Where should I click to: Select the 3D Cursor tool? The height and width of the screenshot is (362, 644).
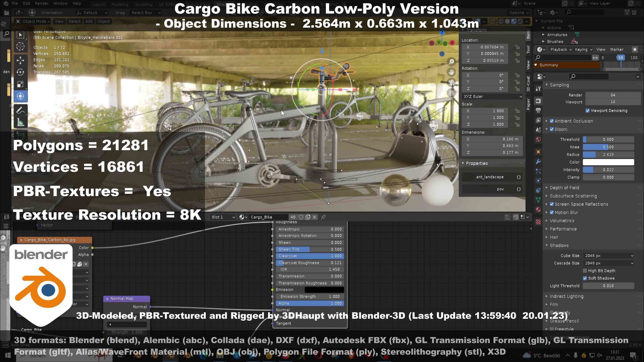pos(20,46)
